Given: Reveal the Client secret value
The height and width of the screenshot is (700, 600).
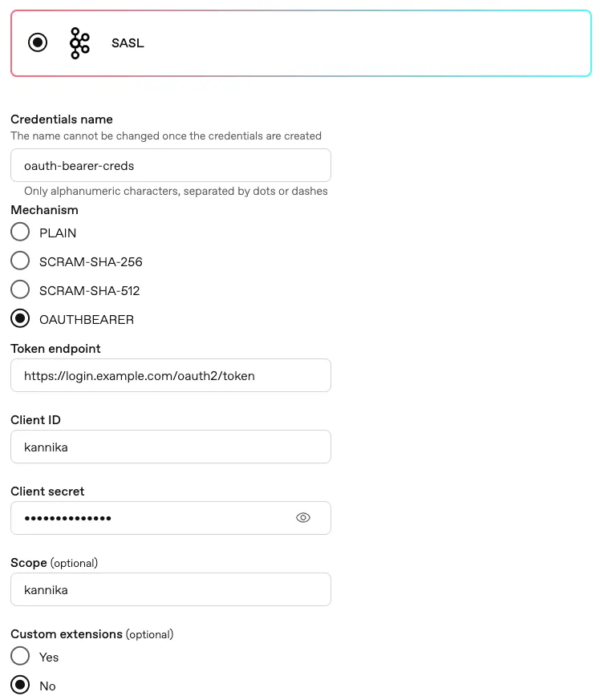Looking at the screenshot, I should point(303,517).
